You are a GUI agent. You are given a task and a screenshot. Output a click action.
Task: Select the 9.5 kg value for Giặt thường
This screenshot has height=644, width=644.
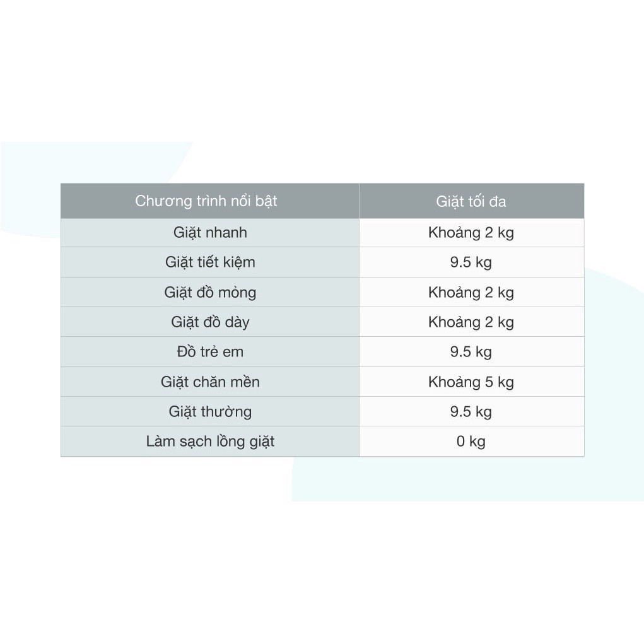point(471,412)
